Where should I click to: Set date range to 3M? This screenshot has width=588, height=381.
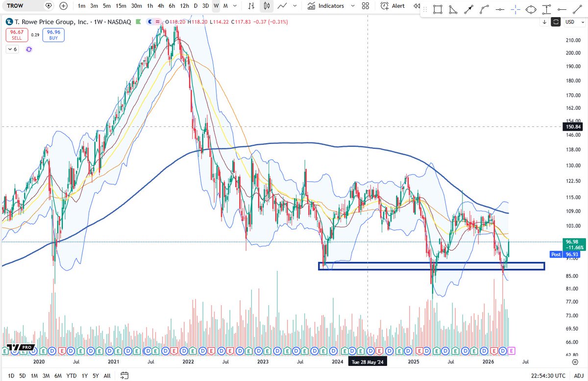pyautogui.click(x=47, y=376)
